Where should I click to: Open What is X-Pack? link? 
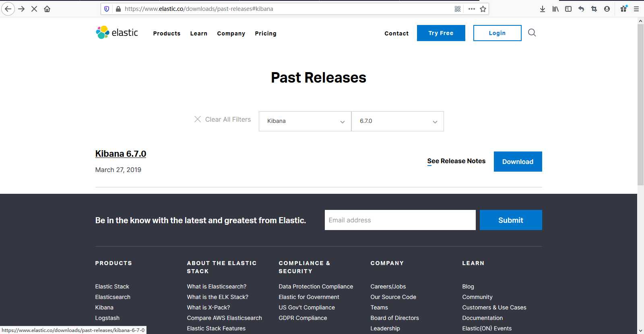point(208,307)
